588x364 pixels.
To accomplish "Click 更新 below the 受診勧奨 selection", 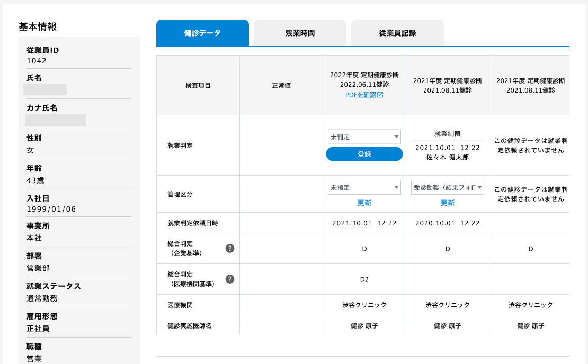I will tap(448, 203).
